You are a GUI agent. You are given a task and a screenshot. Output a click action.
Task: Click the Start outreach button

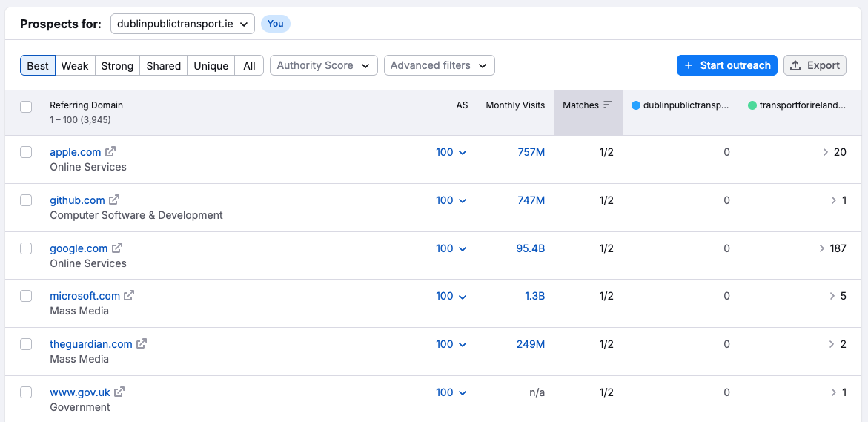[727, 65]
